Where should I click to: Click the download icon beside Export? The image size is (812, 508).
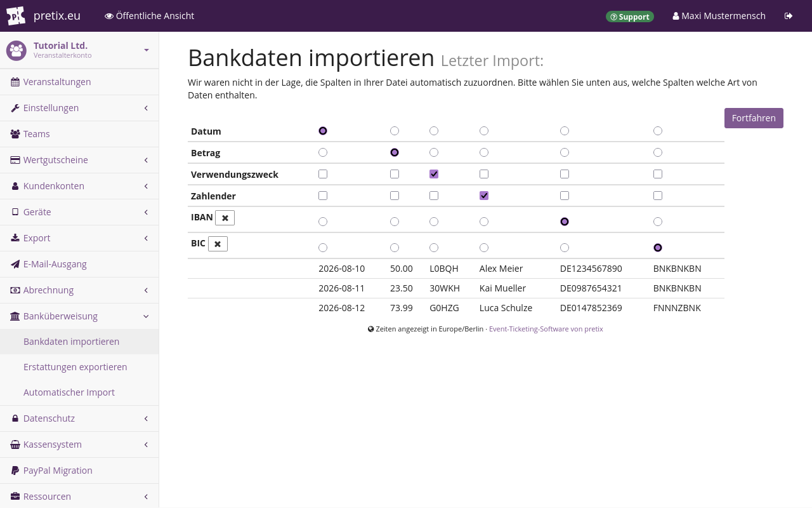[x=15, y=238]
